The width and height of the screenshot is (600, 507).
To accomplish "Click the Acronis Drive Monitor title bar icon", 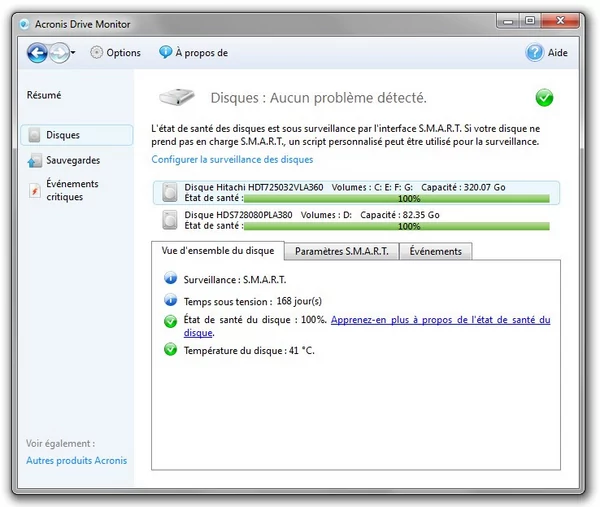I will click(24, 24).
